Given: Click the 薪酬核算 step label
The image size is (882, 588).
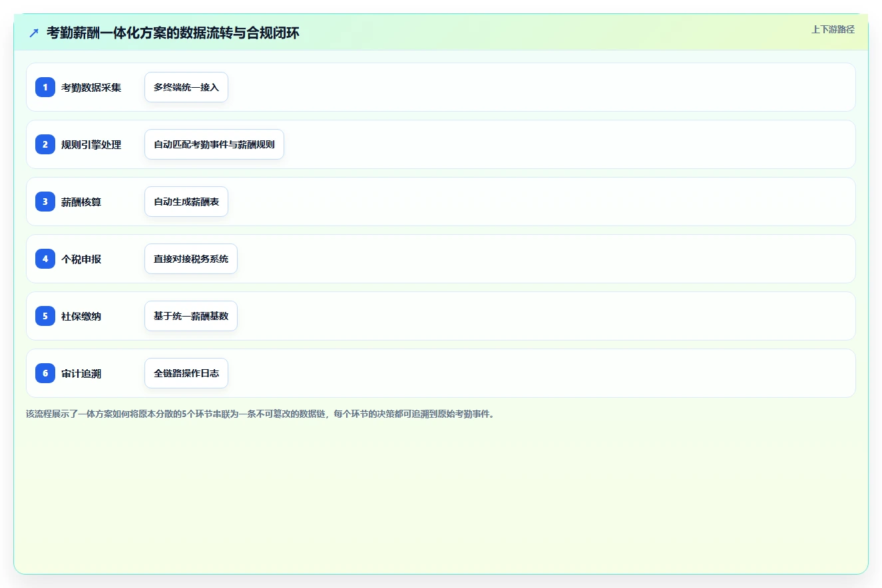Looking at the screenshot, I should pyautogui.click(x=81, y=202).
